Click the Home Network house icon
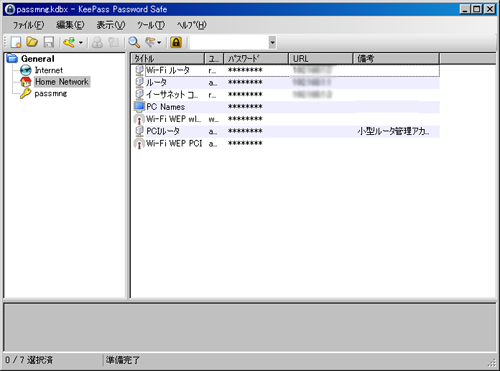This screenshot has height=371, width=500. pos(26,82)
